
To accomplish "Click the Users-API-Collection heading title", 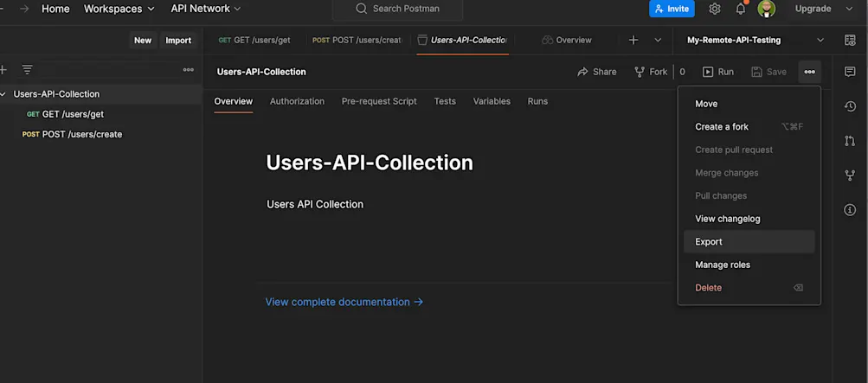I will point(370,163).
